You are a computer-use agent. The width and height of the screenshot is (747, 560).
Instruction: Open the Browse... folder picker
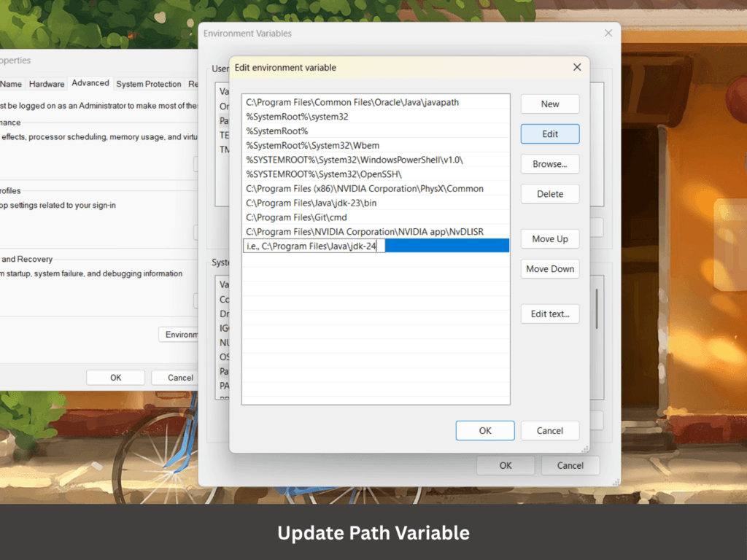(x=549, y=164)
